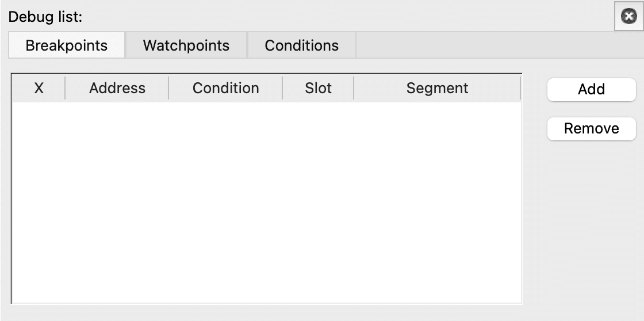The height and width of the screenshot is (321, 644).
Task: Sort by the Address column header
Action: [x=117, y=88]
